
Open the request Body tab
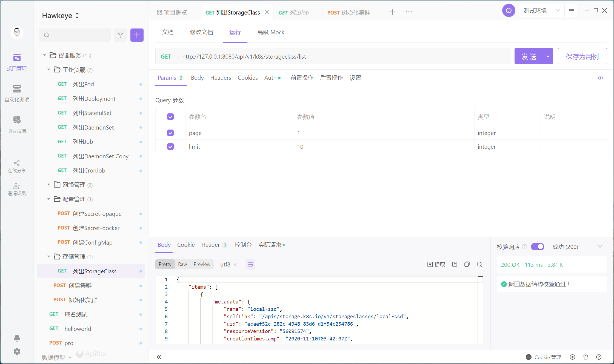point(197,78)
